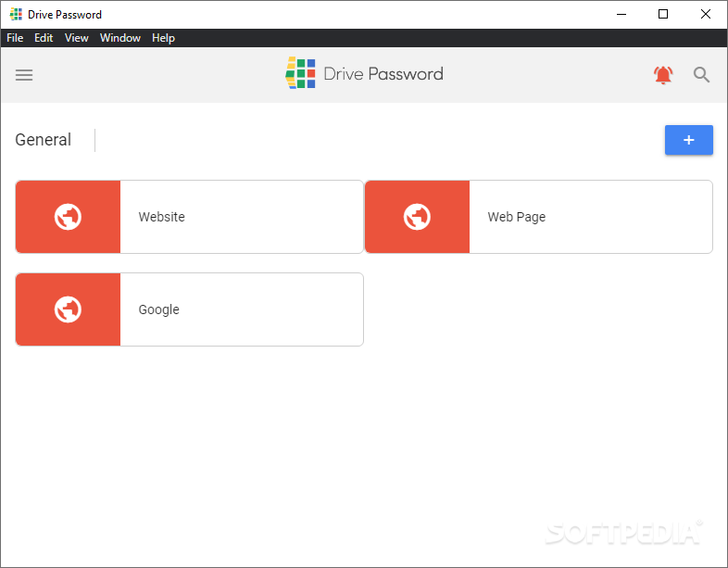This screenshot has width=728, height=568.
Task: Click the Drive Password header title text
Action: click(383, 74)
